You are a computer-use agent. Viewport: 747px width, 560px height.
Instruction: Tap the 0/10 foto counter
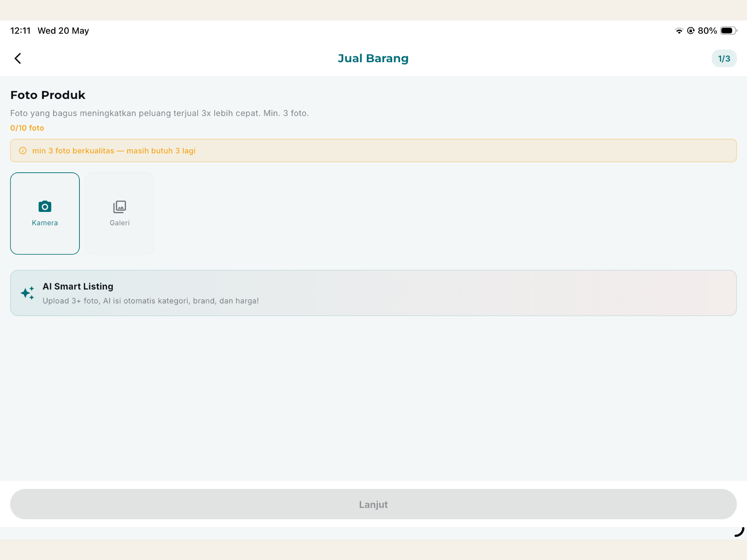pos(27,128)
